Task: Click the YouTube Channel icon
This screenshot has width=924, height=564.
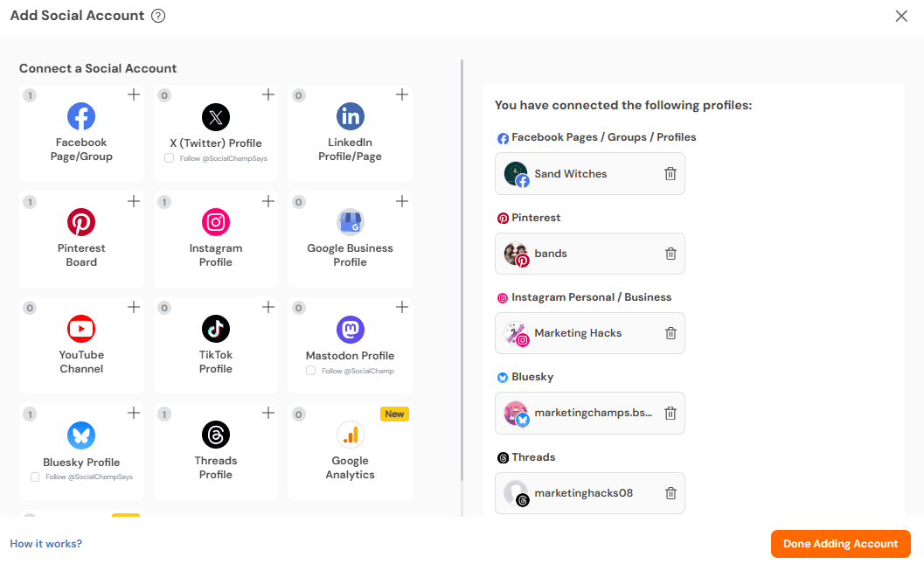Action: pyautogui.click(x=81, y=329)
